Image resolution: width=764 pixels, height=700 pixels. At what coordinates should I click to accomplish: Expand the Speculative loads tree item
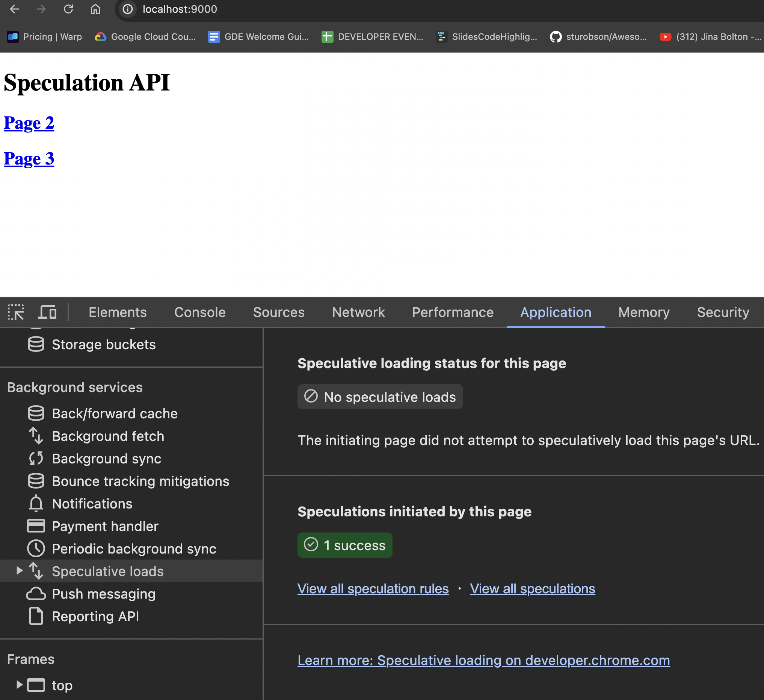tap(19, 571)
